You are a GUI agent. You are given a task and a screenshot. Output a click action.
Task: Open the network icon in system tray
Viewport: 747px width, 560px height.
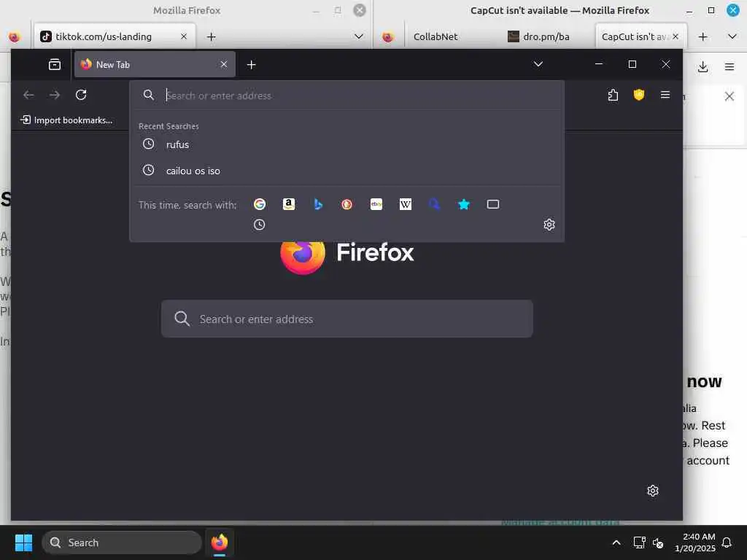click(x=639, y=542)
